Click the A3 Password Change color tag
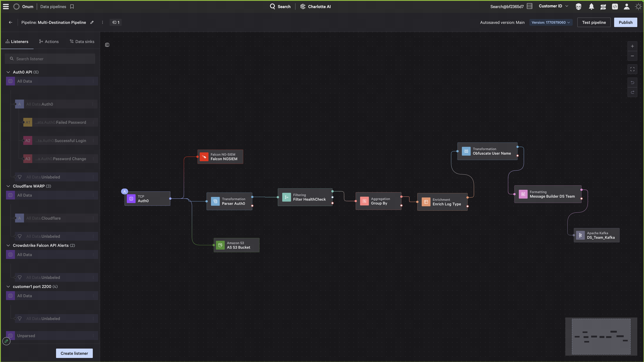Viewport: 644px width, 362px height. [28, 159]
